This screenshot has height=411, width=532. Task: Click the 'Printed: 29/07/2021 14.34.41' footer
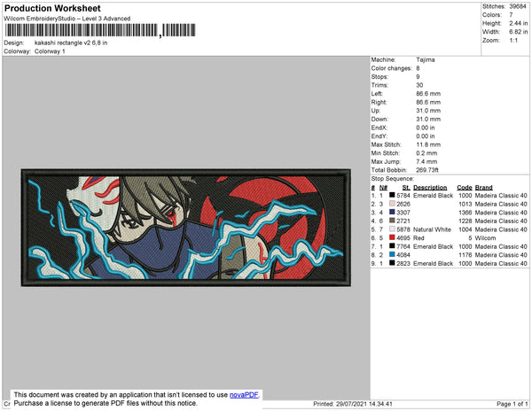[x=353, y=404]
